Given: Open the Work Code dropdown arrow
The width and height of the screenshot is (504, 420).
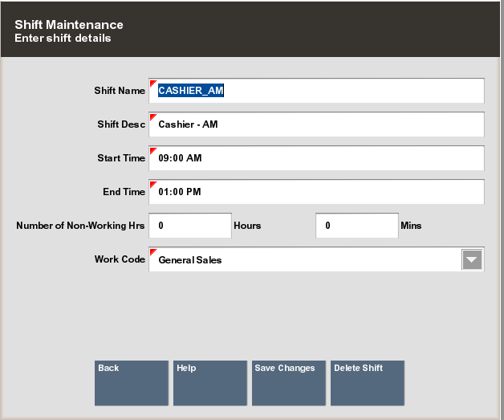Looking at the screenshot, I should (472, 259).
